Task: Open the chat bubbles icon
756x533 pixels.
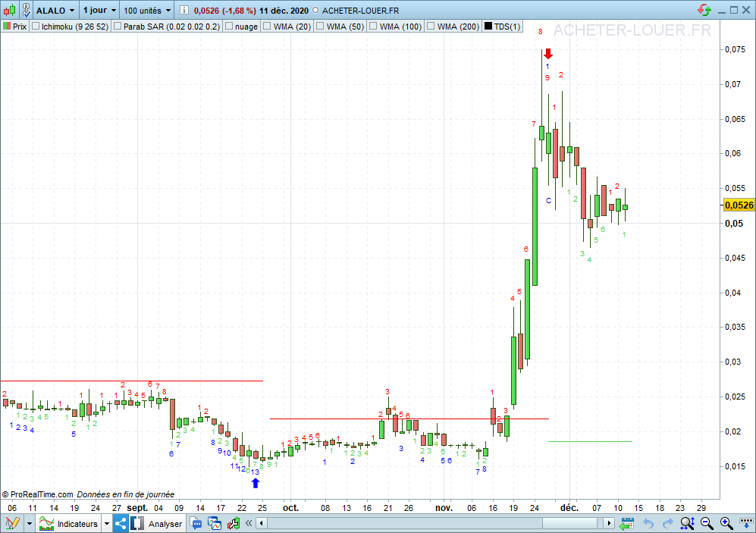Action: 197,523
